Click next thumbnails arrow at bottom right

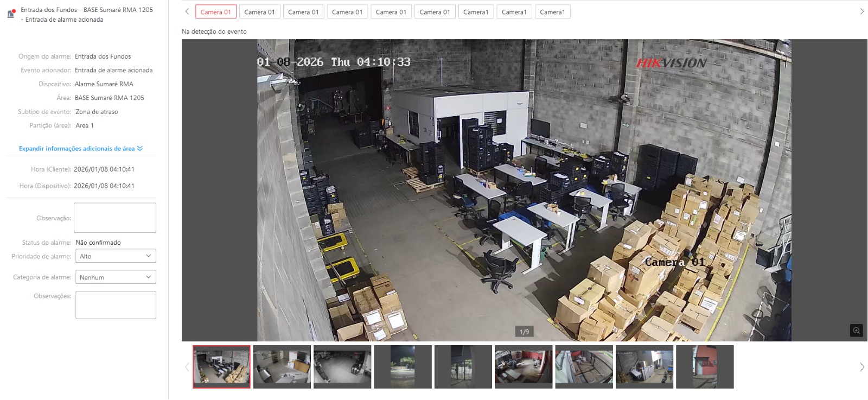(861, 367)
